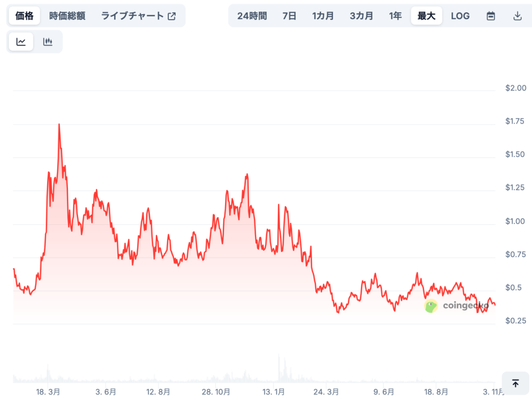Click the chart download icon
532x405 pixels.
click(517, 16)
